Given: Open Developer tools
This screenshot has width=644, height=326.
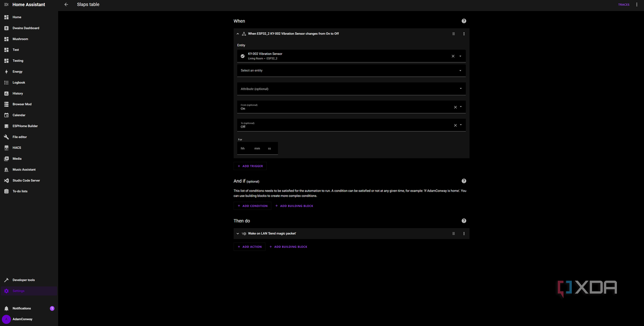Looking at the screenshot, I should click(x=29, y=280).
